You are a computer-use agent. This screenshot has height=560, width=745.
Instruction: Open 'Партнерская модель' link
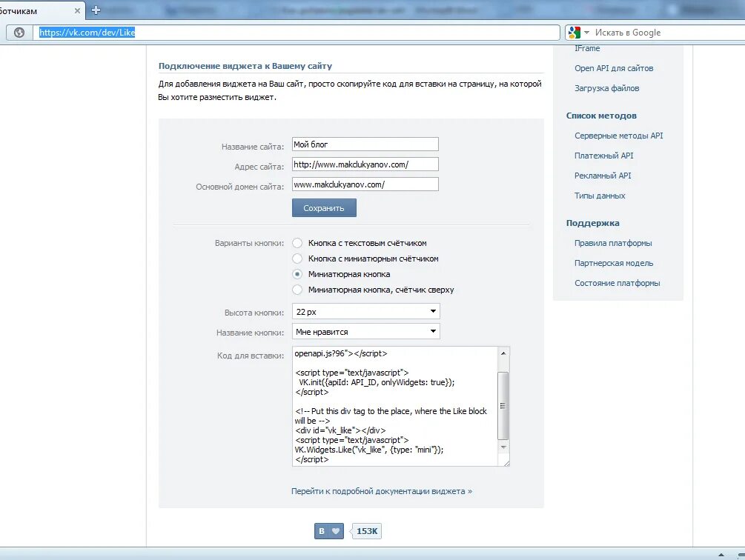click(x=614, y=263)
